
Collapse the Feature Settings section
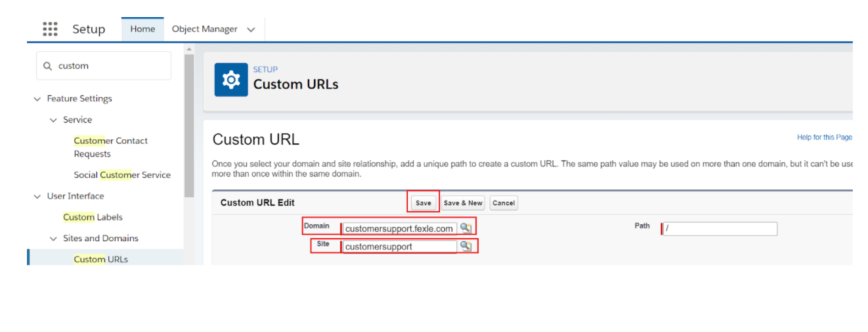pos(37,99)
